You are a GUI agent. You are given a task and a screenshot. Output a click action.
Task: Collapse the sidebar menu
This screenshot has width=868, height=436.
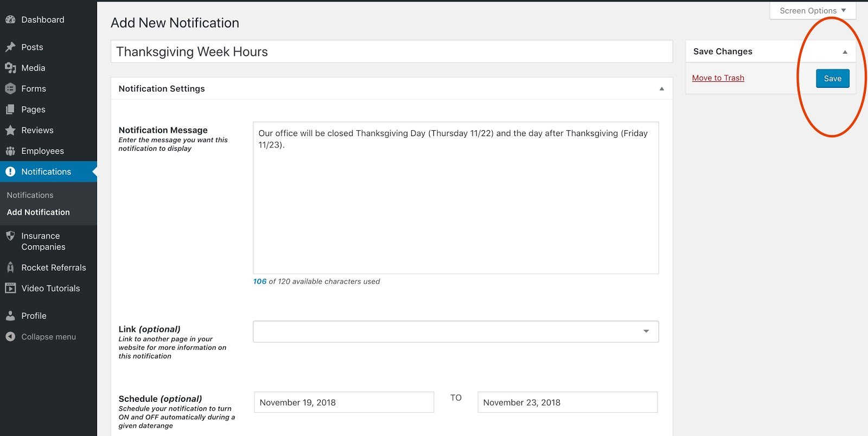pos(41,337)
